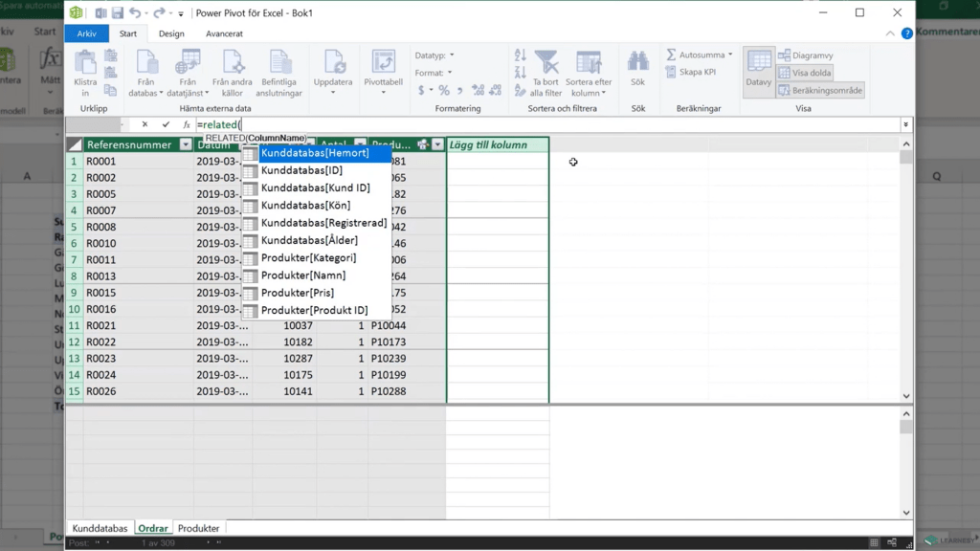Viewport: 980px width, 551px height.
Task: Open the Design ribbon tab
Action: [171, 33]
